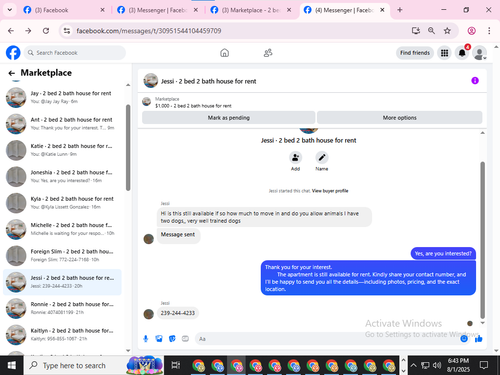Click the attach photo icon in composer
The width and height of the screenshot is (500, 375).
coord(159,339)
